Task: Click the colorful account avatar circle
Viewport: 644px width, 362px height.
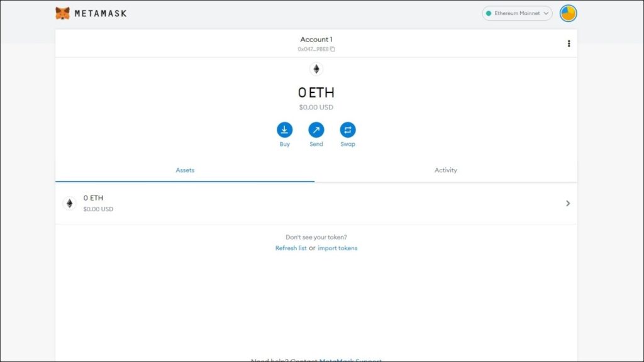Action: click(568, 13)
